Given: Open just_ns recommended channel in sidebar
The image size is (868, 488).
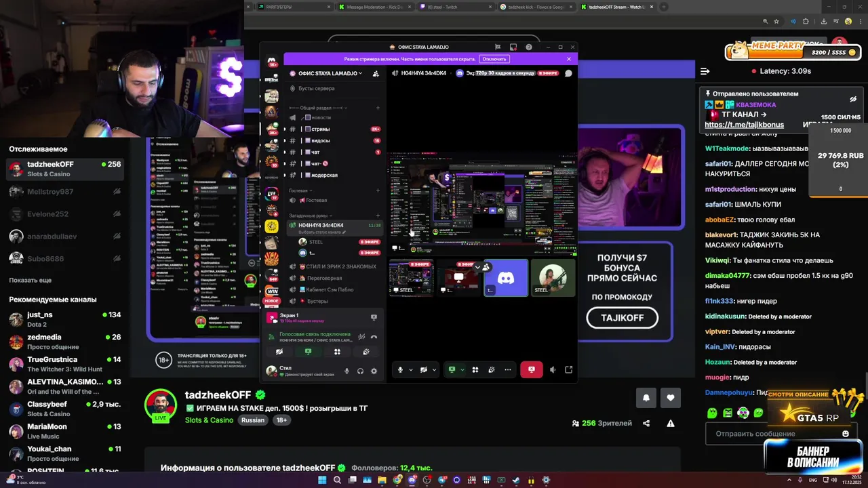Looking at the screenshot, I should click(64, 319).
